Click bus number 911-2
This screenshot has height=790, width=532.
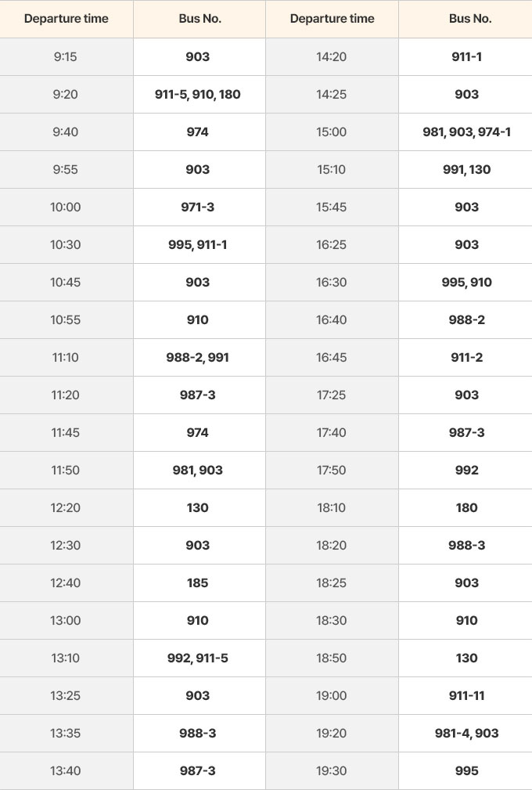pyautogui.click(x=466, y=358)
